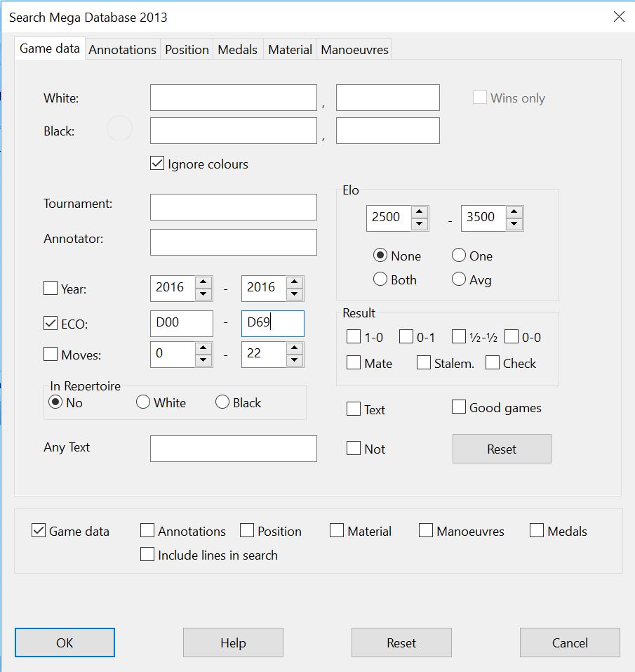Check the 1-0 result checkbox
Viewport: 635px width, 672px height.
pyautogui.click(x=354, y=337)
